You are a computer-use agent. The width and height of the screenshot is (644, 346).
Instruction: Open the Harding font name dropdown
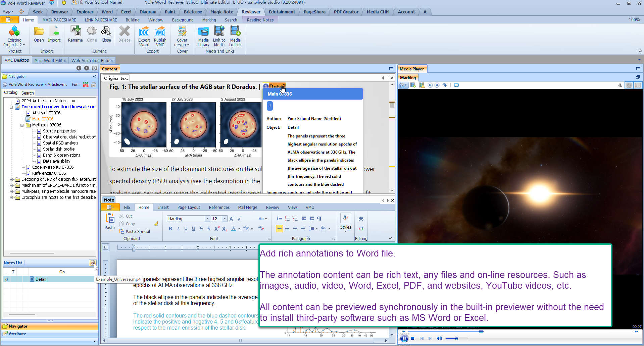click(x=207, y=219)
